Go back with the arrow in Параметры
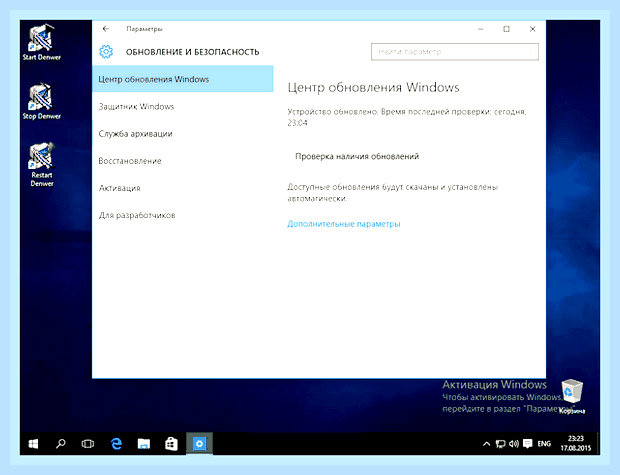 (x=106, y=29)
